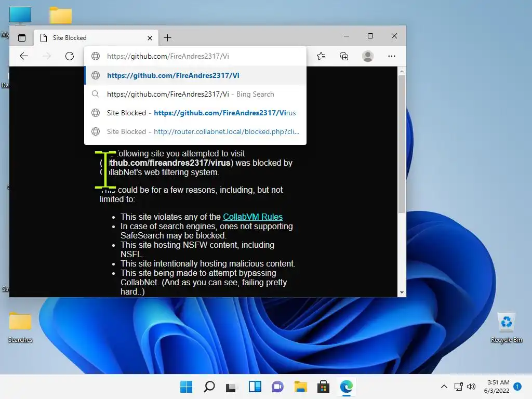Click the address bar URL field
Image resolution: width=532 pixels, height=399 pixels.
point(195,56)
